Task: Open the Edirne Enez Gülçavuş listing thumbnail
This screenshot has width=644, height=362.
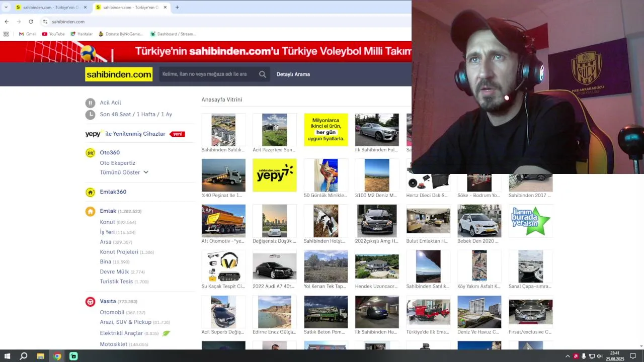Action: (275, 312)
